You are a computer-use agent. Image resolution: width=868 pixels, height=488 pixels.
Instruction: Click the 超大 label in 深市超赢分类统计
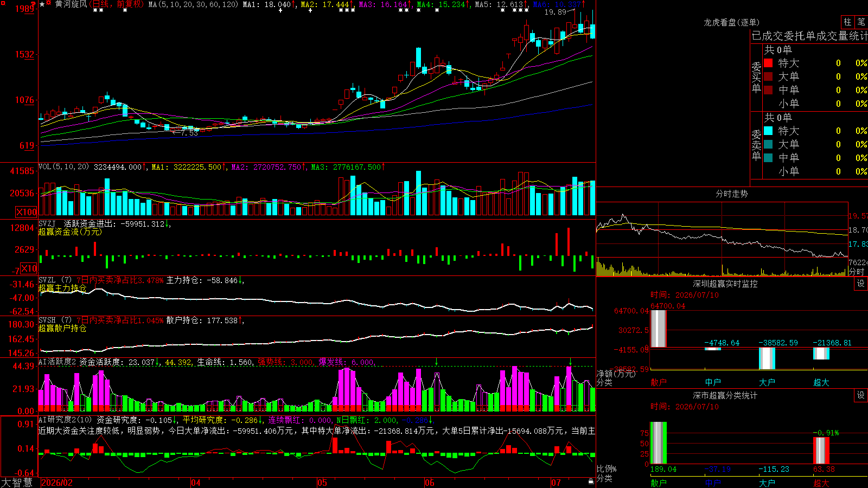(821, 483)
